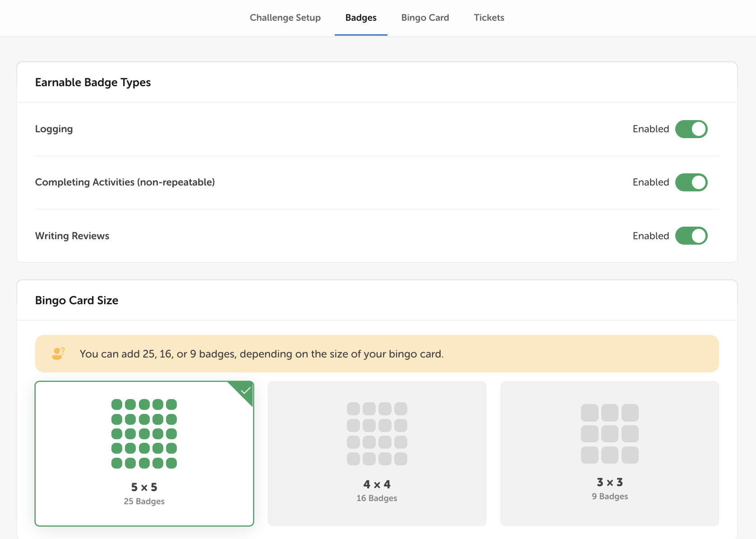Click the orange hint icon in banner

tap(58, 353)
